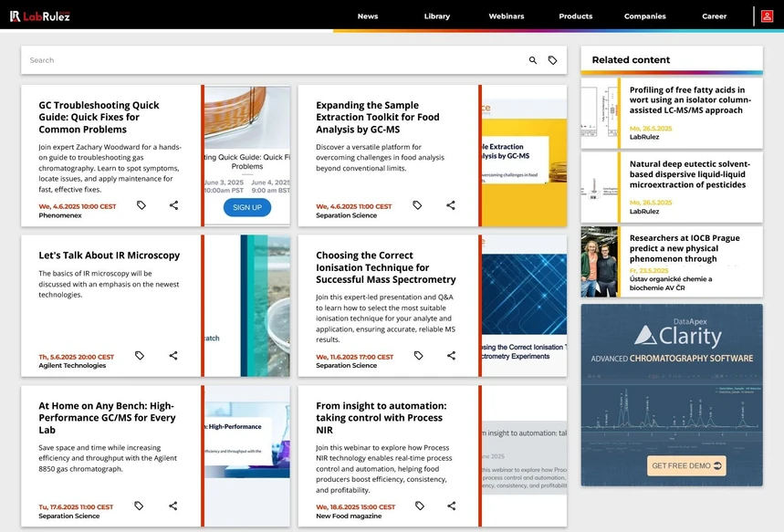
Task: Click date We, 18.6.2025 15:00 CEST
Action: [x=355, y=506]
